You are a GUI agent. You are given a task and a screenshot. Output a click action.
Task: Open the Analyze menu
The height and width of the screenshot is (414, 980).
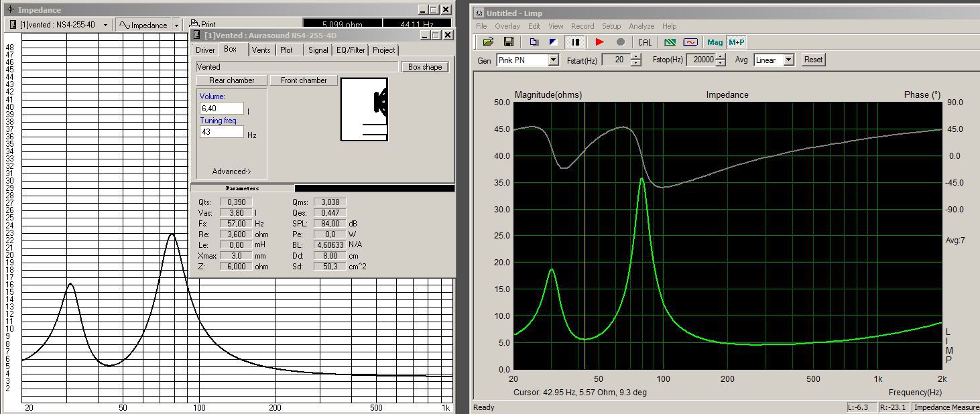(x=641, y=26)
